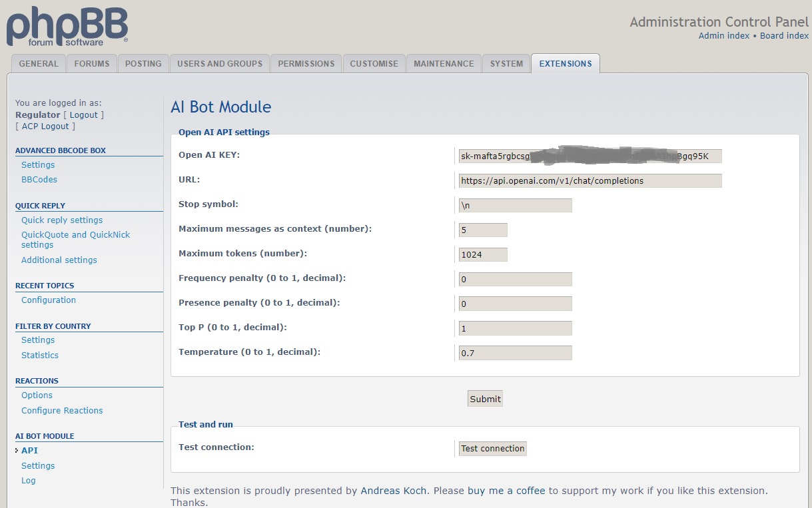Click the Administration Control Panel title
The image size is (812, 508).
coord(719,22)
